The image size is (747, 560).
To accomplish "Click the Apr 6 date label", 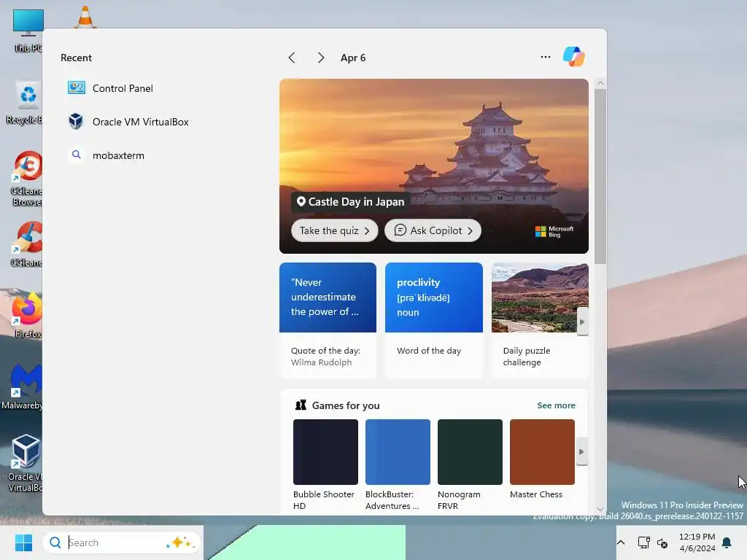I will click(353, 58).
